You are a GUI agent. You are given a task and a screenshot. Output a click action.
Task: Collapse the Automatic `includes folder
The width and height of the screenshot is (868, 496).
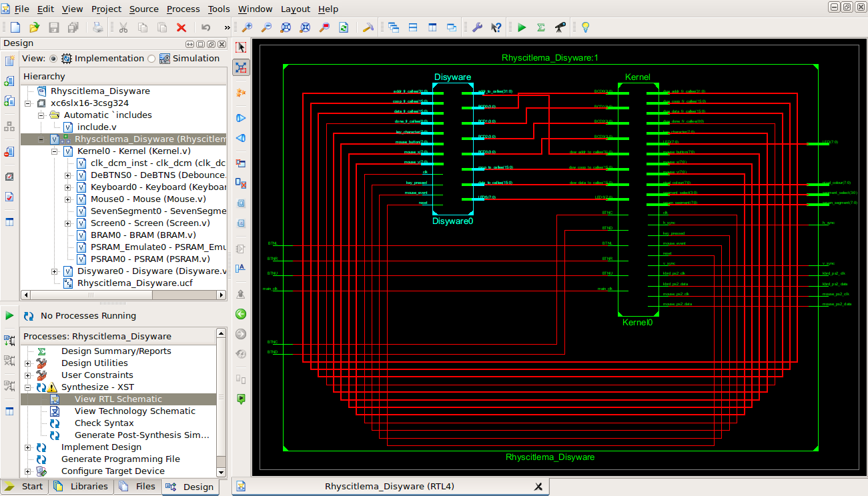(41, 115)
